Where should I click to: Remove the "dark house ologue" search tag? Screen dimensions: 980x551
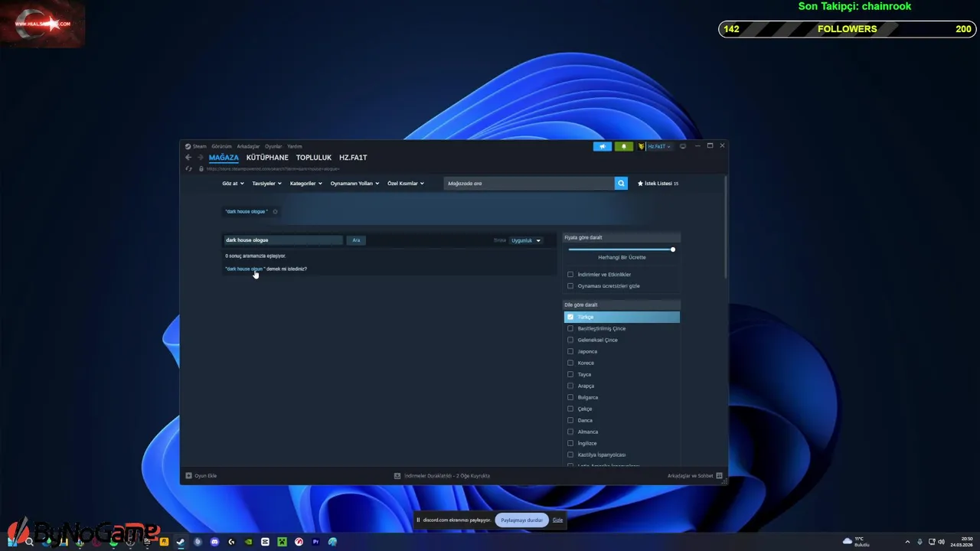[x=275, y=211]
